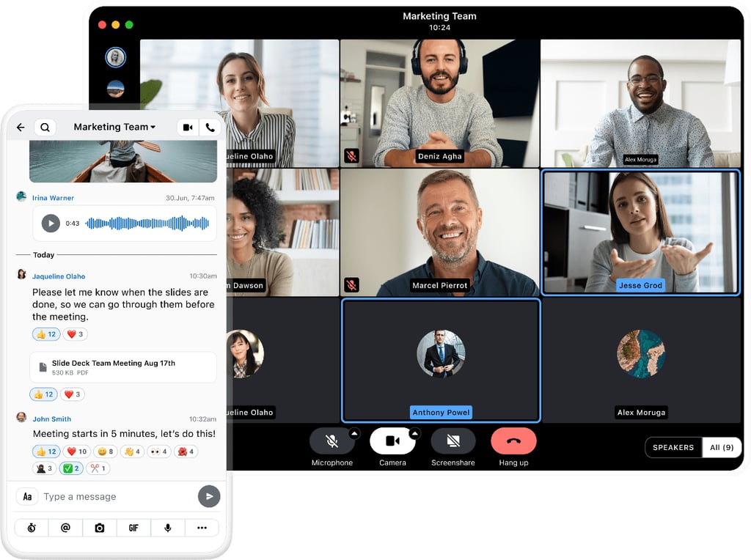Viewport: 751px width, 560px height.
Task: Toggle the Camera button in call
Action: pos(392,441)
